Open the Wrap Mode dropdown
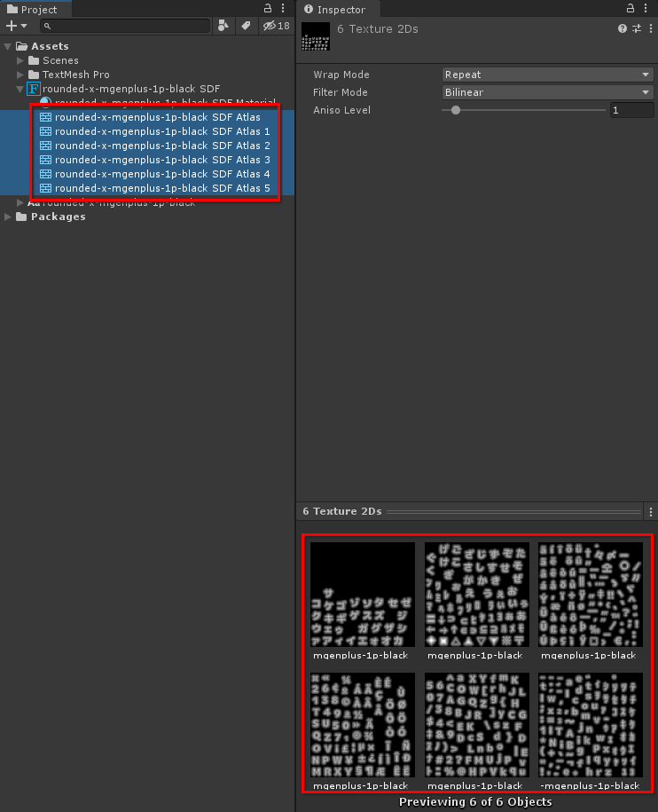The height and width of the screenshot is (812, 658). [x=547, y=75]
